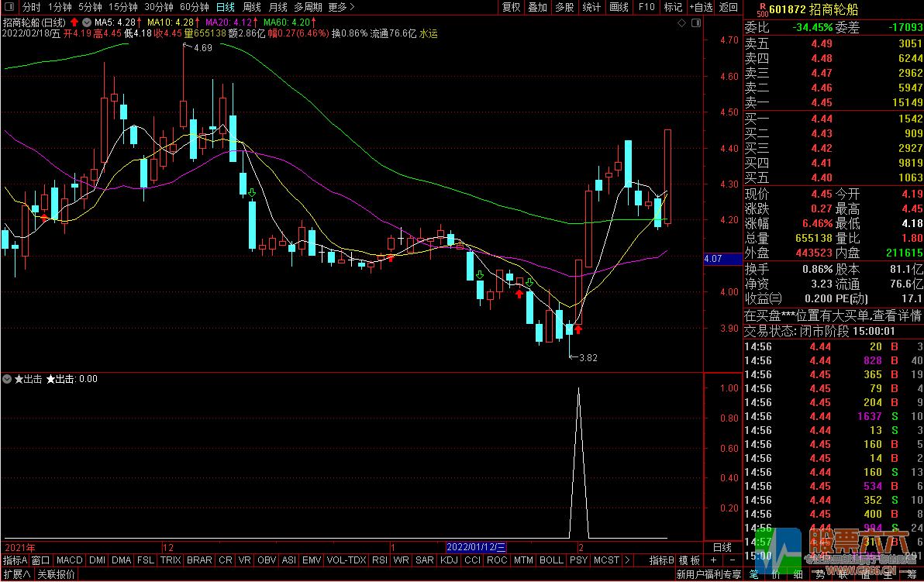
Task: Expand the 更多 timeframe list
Action: [341, 7]
